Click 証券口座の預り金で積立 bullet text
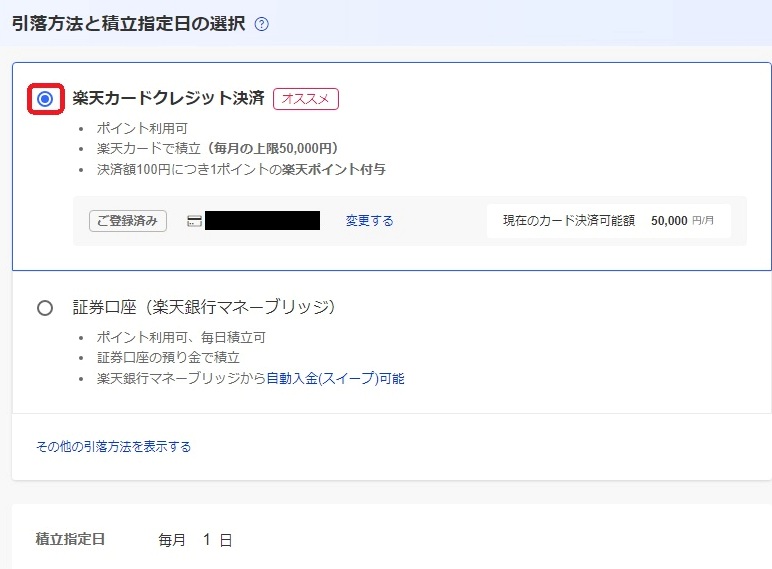 (x=168, y=357)
